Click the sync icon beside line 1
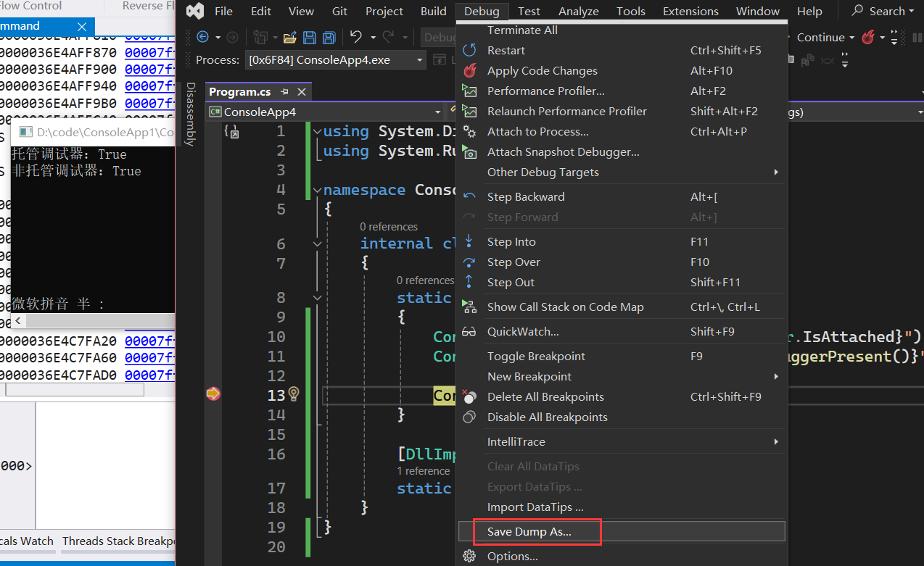 click(231, 131)
